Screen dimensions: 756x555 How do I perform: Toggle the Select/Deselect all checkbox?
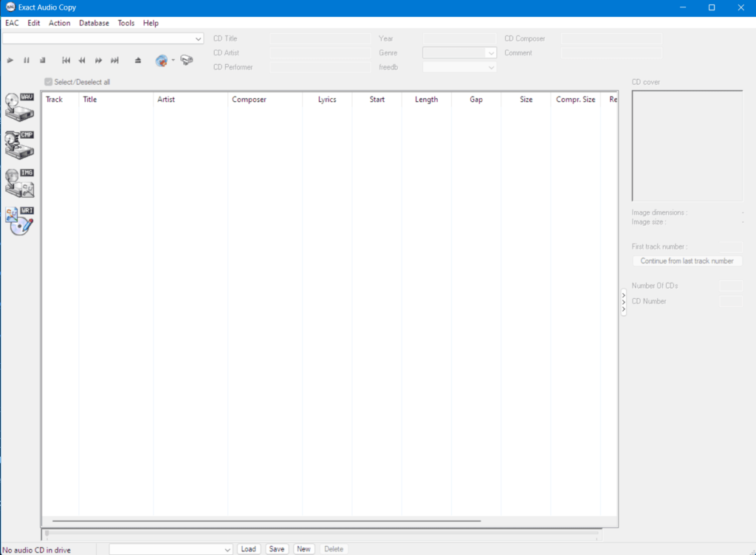click(x=49, y=82)
